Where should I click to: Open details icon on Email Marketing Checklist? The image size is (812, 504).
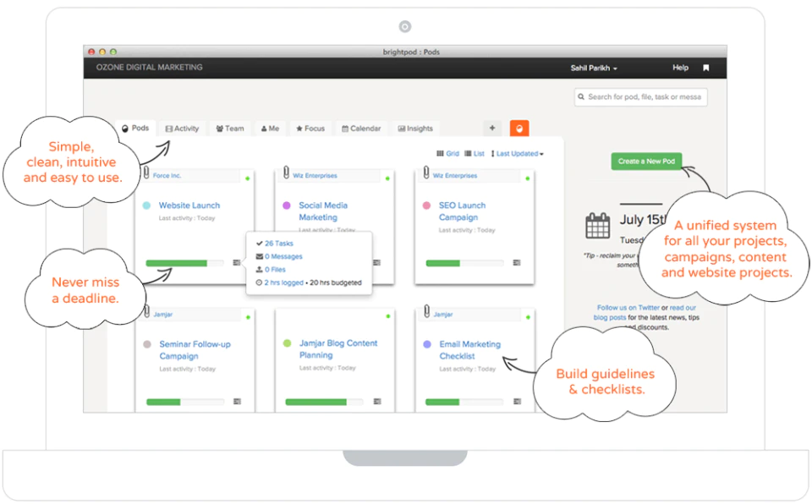[517, 402]
